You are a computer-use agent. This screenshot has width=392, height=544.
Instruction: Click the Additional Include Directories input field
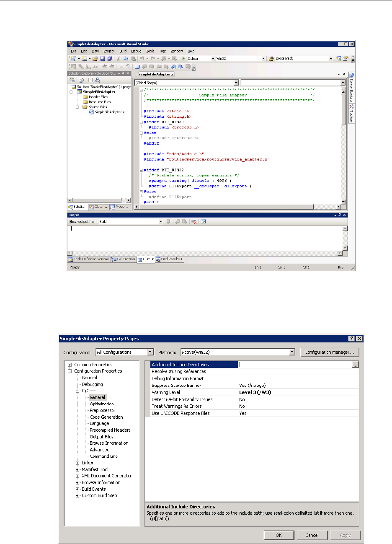(295, 365)
